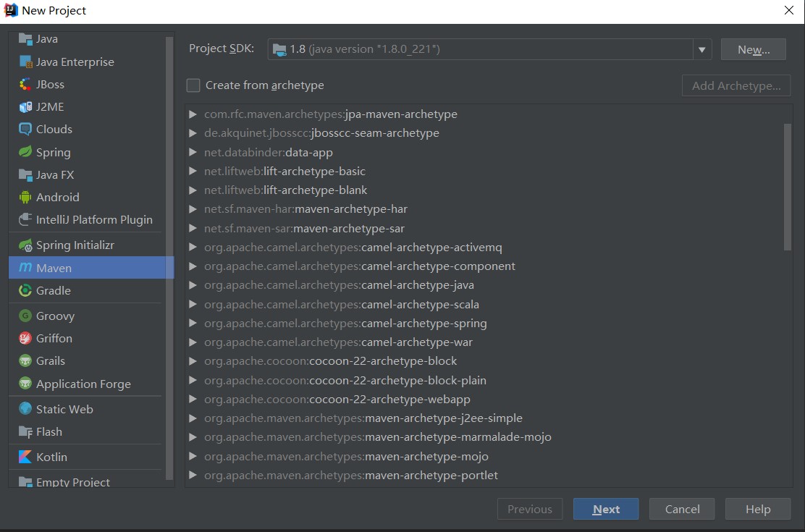Click the Groovy G icon

(x=25, y=316)
